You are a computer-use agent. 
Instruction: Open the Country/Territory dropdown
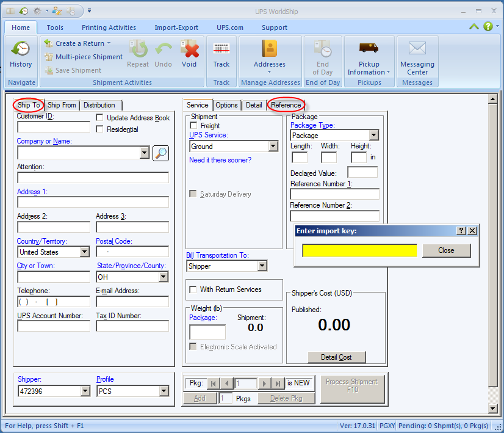[x=85, y=252]
